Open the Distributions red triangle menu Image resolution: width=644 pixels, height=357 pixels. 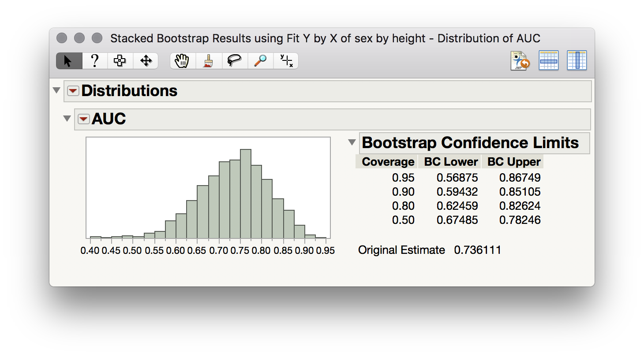pos(73,91)
